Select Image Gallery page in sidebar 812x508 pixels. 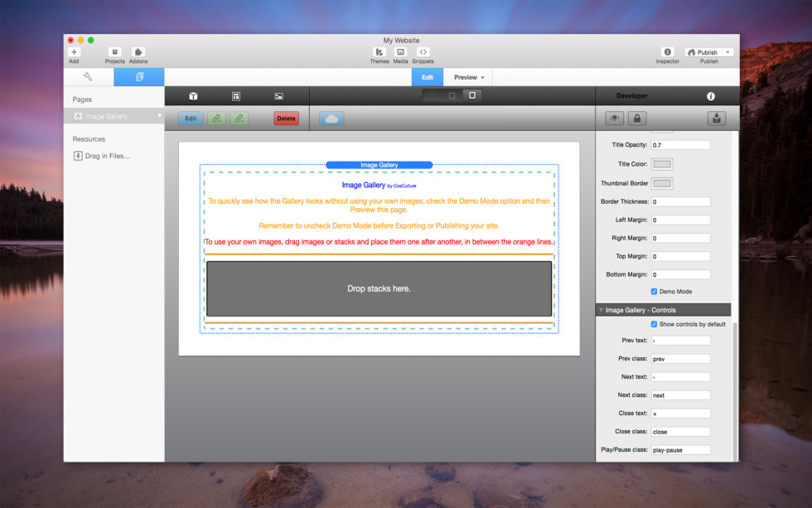pos(114,116)
